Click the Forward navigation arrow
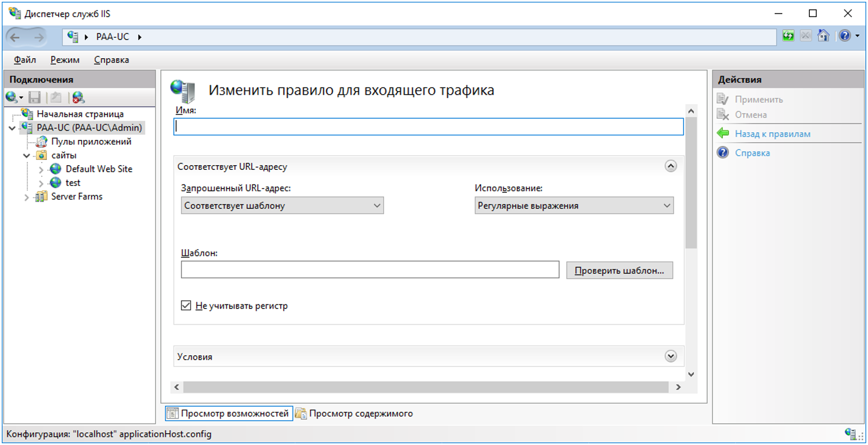The width and height of the screenshot is (868, 445). (39, 37)
